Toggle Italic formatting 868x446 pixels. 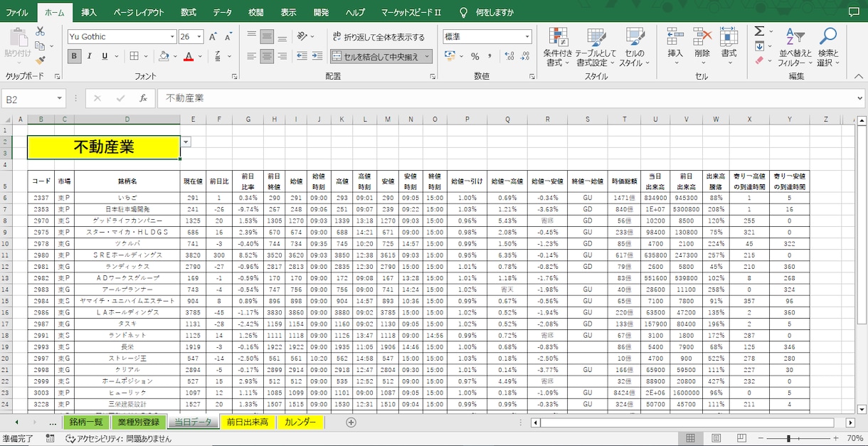click(x=90, y=56)
